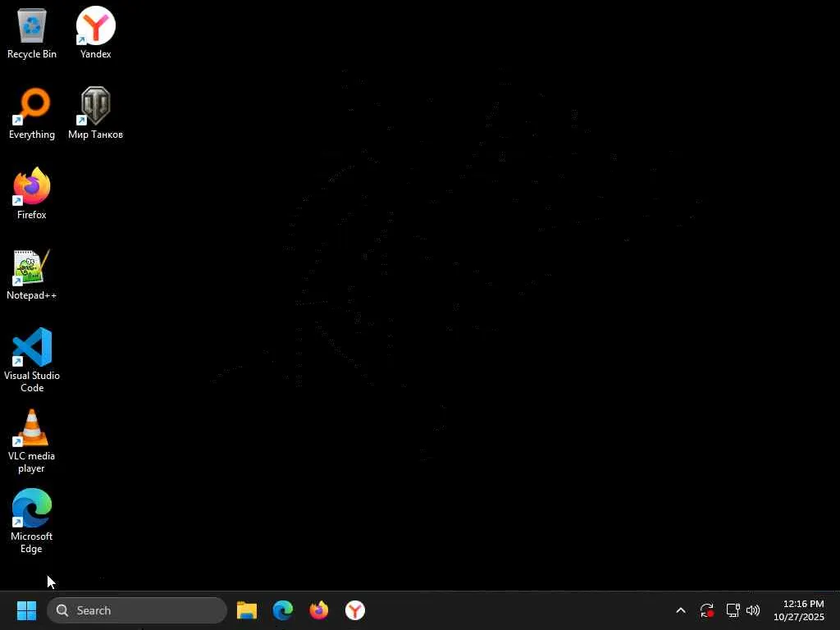Image resolution: width=840 pixels, height=630 pixels.
Task: Select the Everything search desktop shortcut
Action: pos(32,113)
